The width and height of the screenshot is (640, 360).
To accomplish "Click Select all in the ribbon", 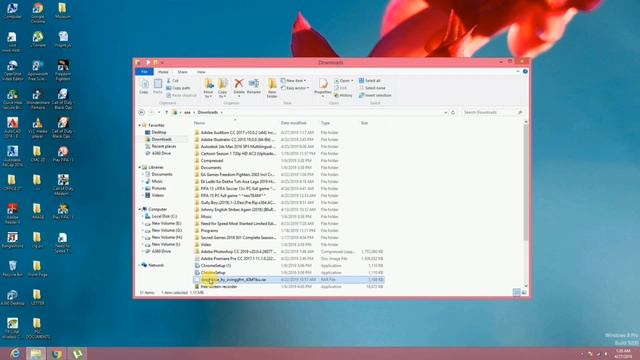I will (369, 81).
